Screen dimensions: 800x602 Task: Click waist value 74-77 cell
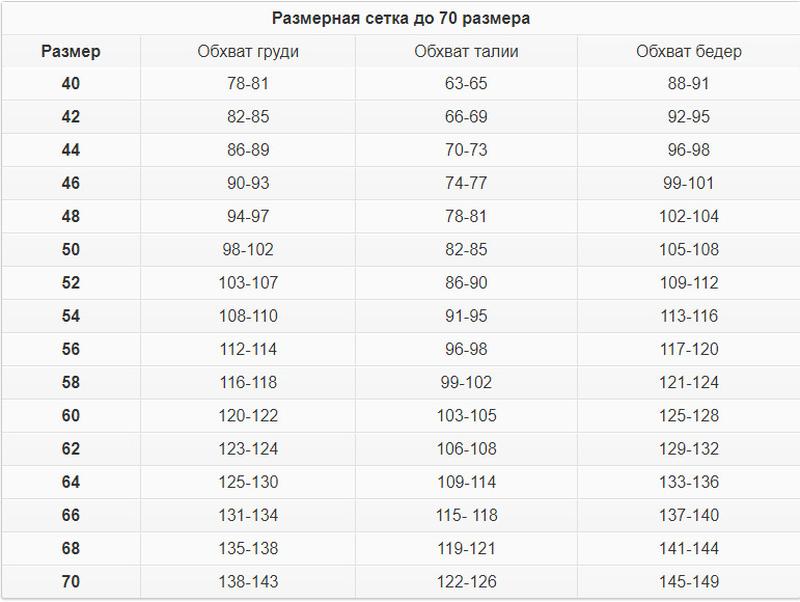coord(466,183)
